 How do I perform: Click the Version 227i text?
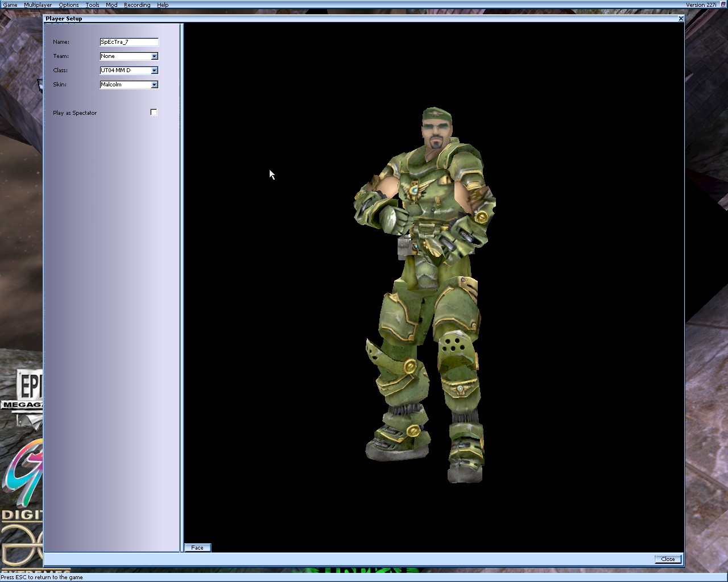click(701, 5)
